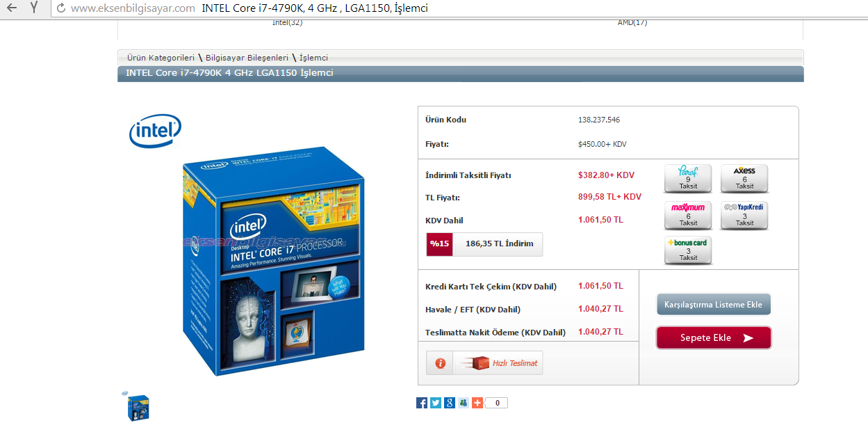Image resolution: width=868 pixels, height=423 pixels.
Task: Click the Intel logo above the product
Action: tap(155, 131)
